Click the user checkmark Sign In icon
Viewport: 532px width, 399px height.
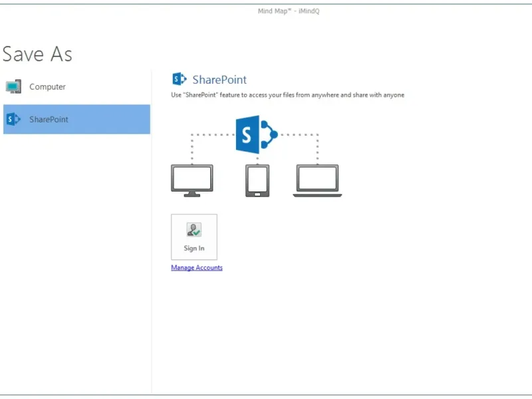(x=194, y=229)
